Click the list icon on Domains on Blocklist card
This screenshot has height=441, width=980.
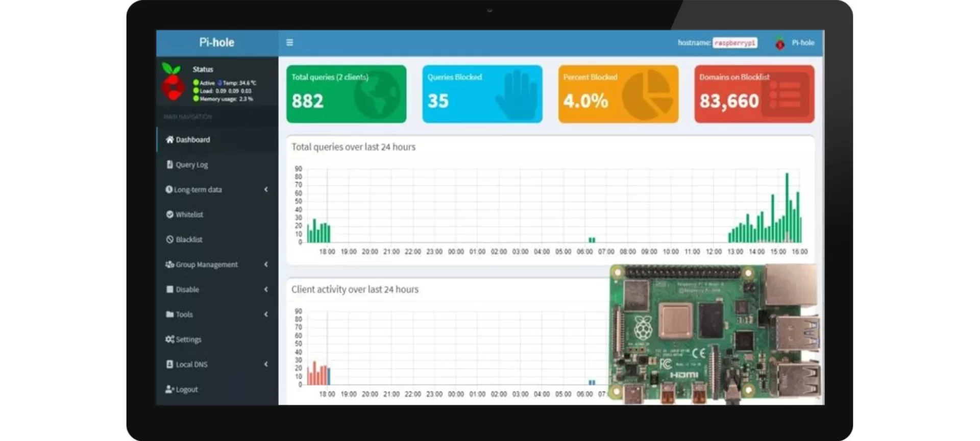pyautogui.click(x=785, y=95)
